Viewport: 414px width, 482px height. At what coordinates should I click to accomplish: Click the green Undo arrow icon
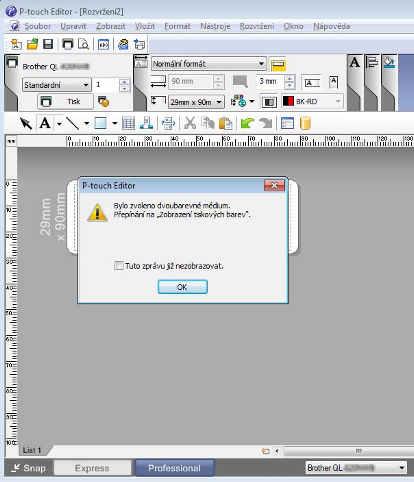point(247,123)
